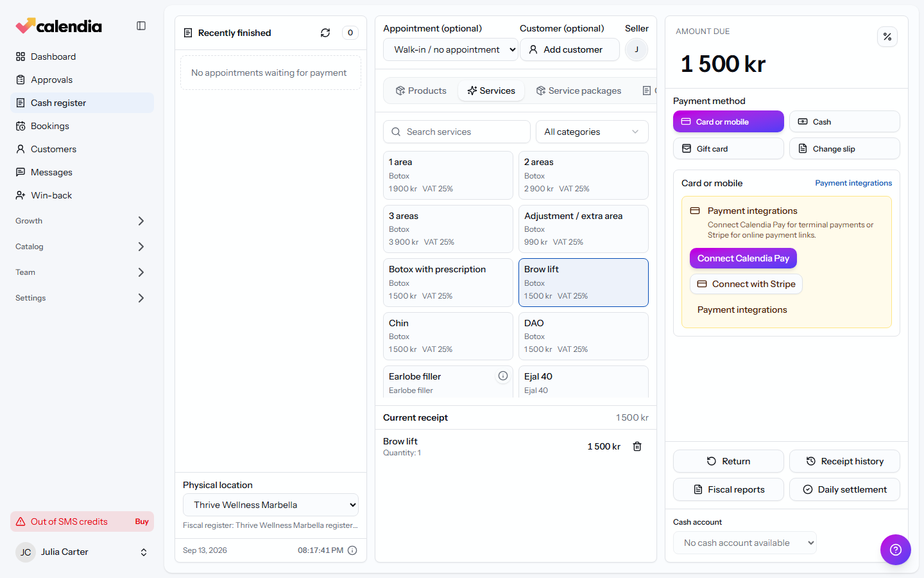Expand the Team menu group
Viewport: 924px width, 578px height.
click(82, 272)
